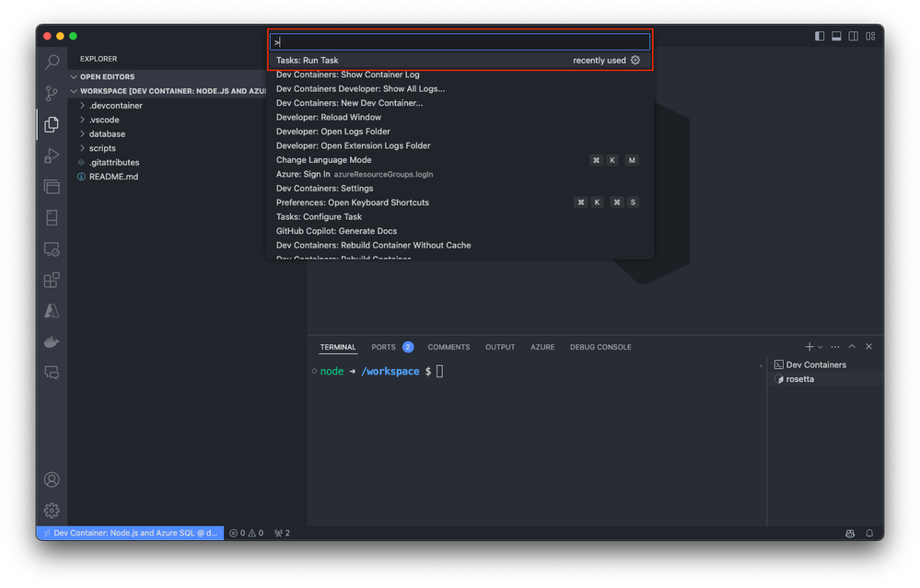
Task: Click the Explorer panel title
Action: (x=99, y=59)
